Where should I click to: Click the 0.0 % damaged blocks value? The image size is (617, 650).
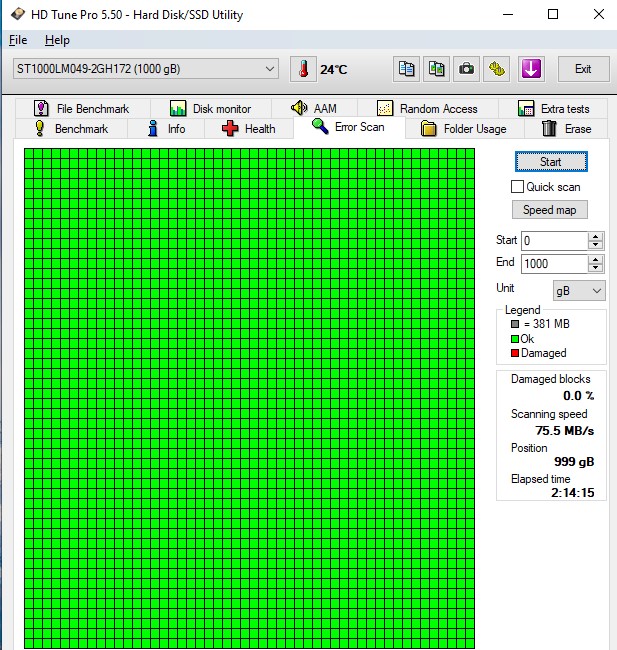pos(578,395)
